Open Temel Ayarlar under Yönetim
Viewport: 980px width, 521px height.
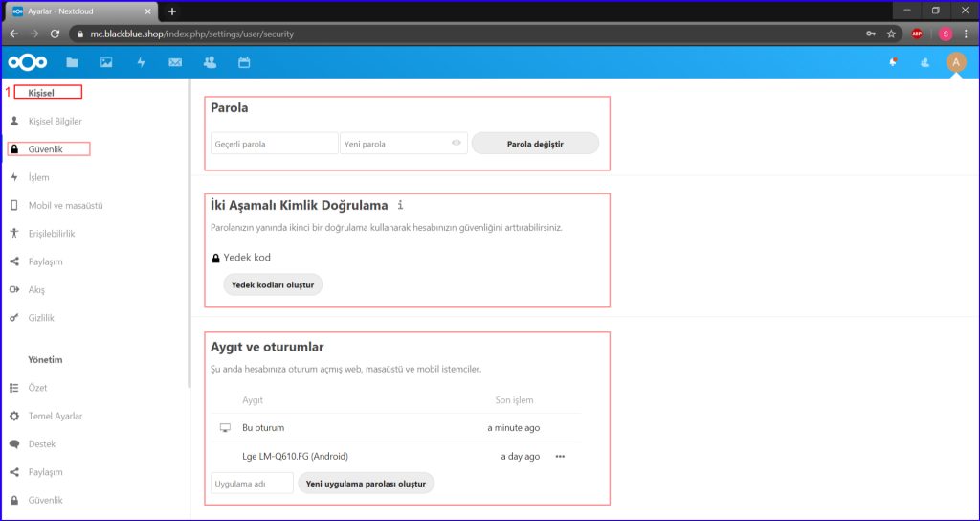coord(56,416)
